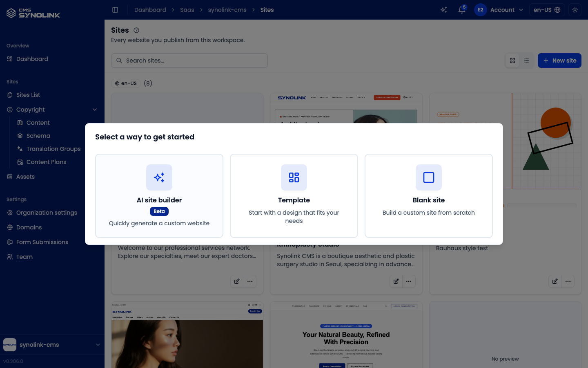The width and height of the screenshot is (588, 368).
Task: Open the en-US language selector in header
Action: click(x=547, y=10)
